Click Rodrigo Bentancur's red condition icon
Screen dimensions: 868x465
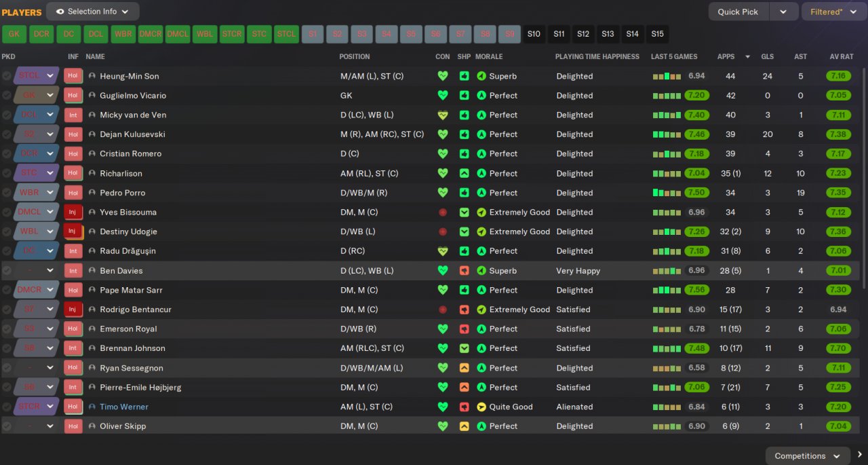443,310
